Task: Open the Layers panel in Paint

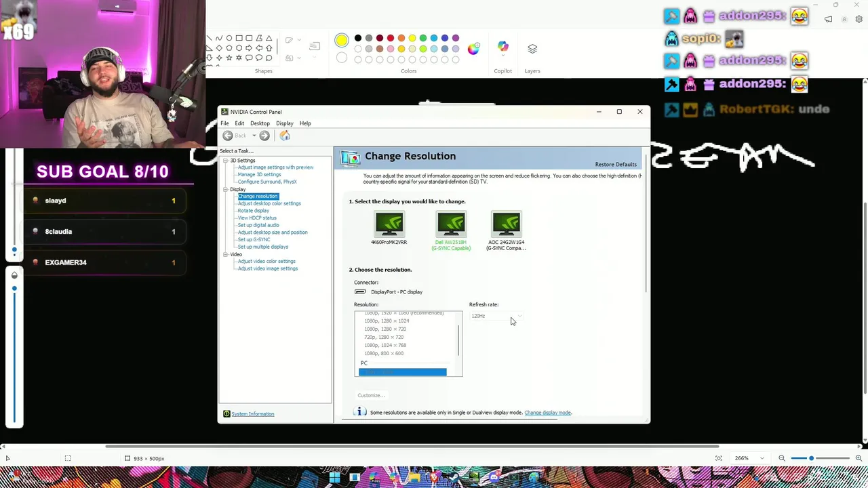Action: [532, 49]
